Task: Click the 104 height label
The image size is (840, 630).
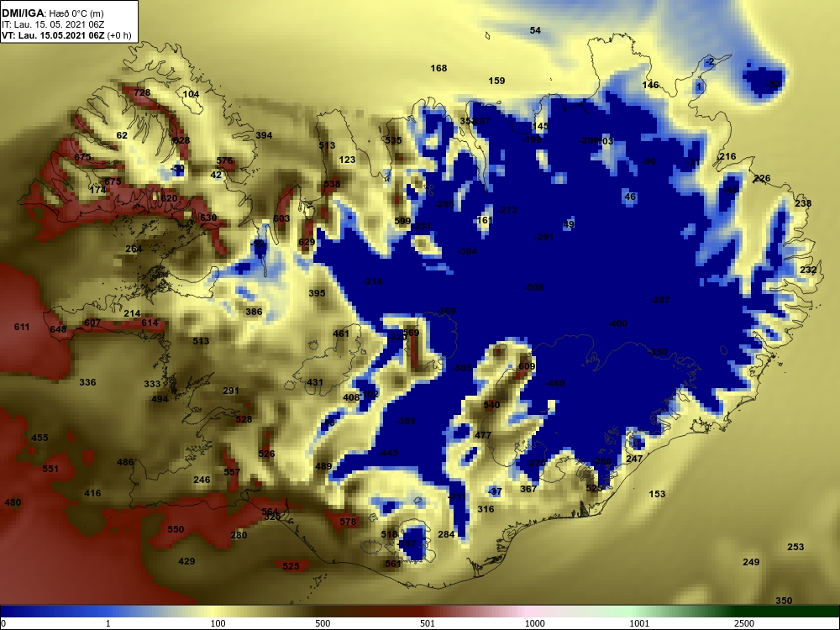Action: 191,94
